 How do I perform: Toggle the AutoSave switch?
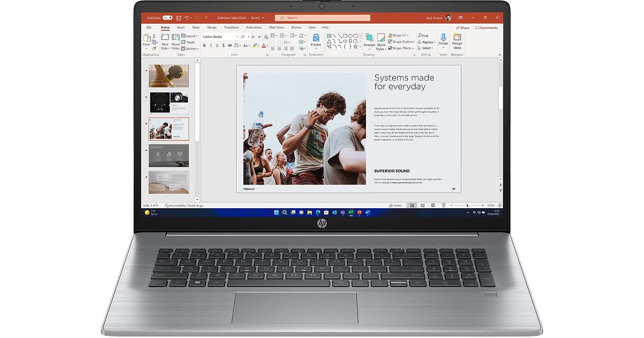coord(167,18)
